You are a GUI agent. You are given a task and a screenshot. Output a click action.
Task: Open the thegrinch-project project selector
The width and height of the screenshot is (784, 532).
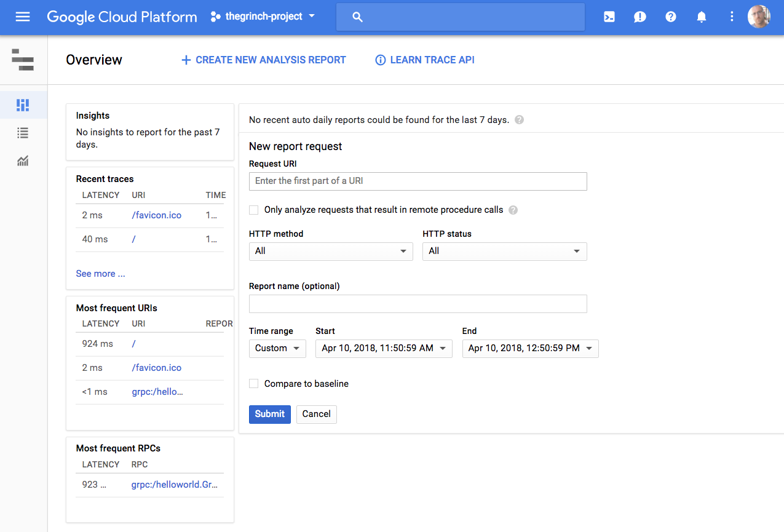click(x=263, y=17)
